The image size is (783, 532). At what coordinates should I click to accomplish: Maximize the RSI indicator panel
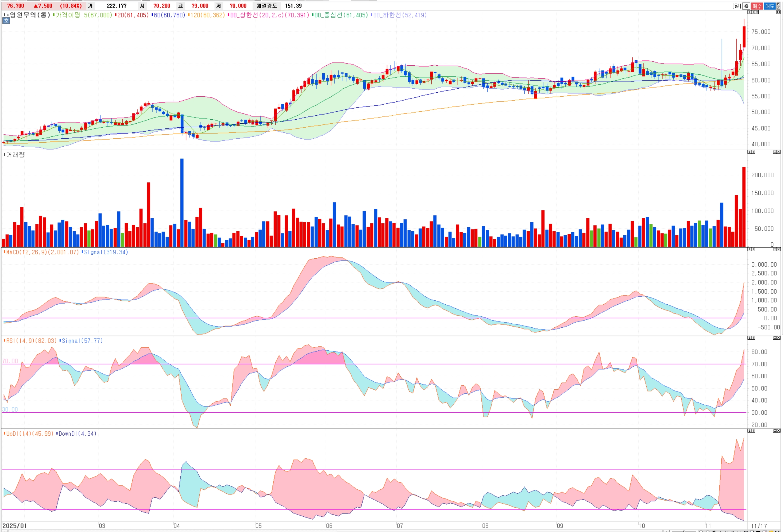click(x=775, y=338)
